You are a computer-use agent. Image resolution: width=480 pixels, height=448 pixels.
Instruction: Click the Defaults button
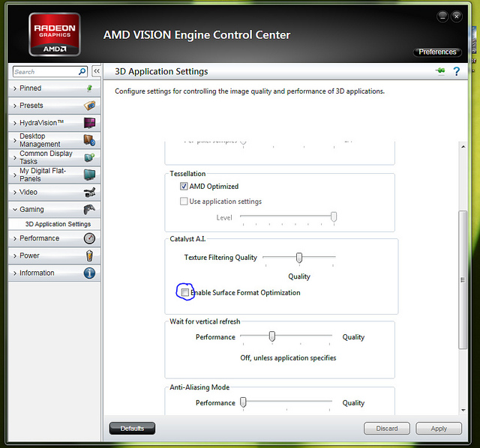click(x=132, y=428)
